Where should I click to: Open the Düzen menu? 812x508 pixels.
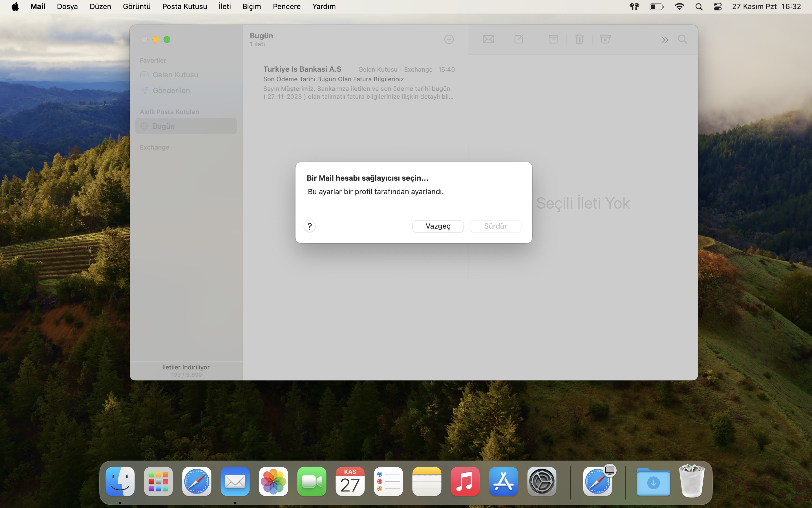[x=100, y=6]
